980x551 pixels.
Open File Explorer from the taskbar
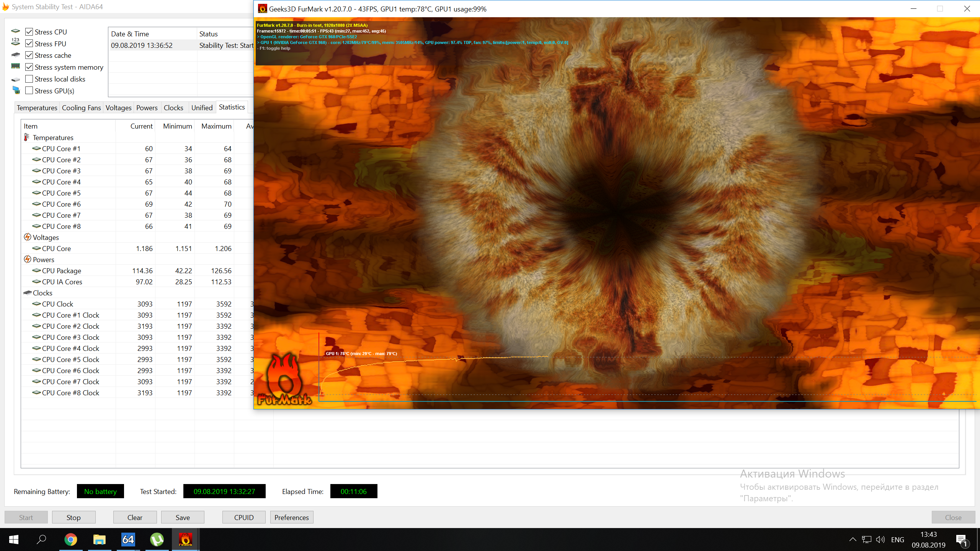tap(99, 540)
